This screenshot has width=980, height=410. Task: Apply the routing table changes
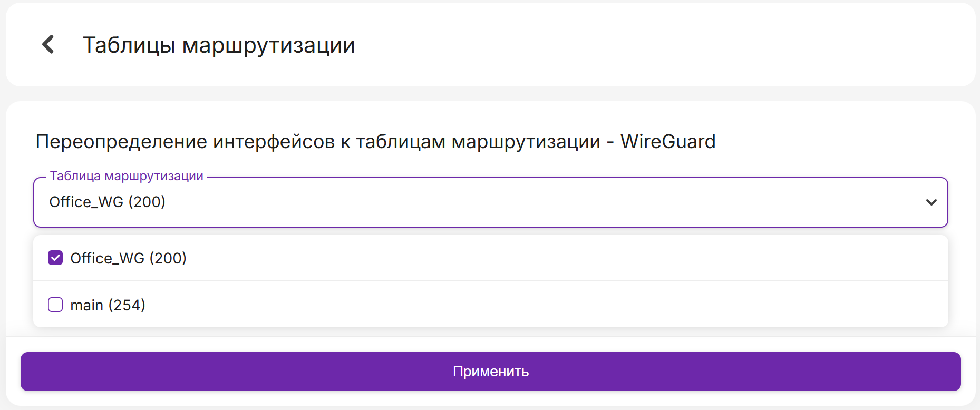click(x=490, y=372)
